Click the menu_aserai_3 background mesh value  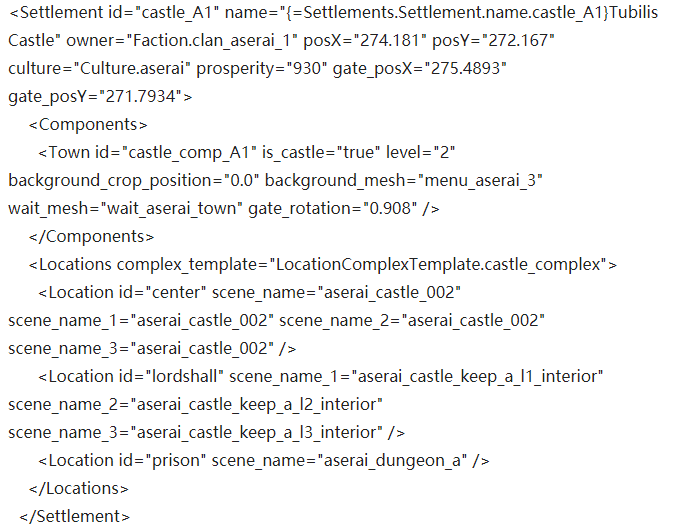tap(480, 181)
